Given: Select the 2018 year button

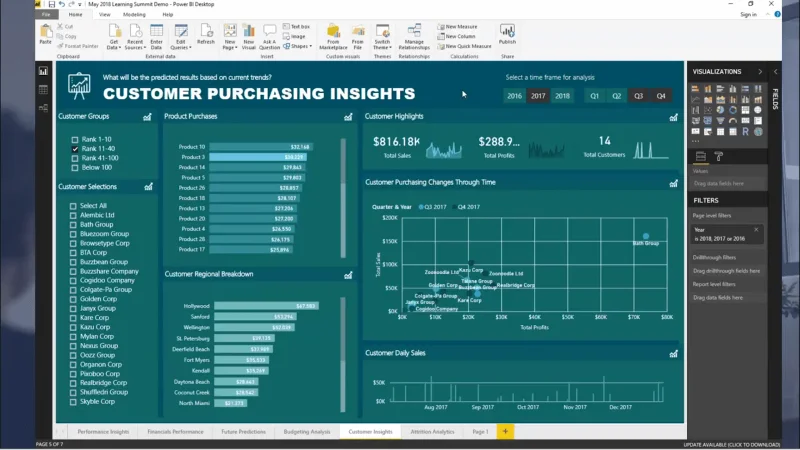Looking at the screenshot, I should 562,96.
